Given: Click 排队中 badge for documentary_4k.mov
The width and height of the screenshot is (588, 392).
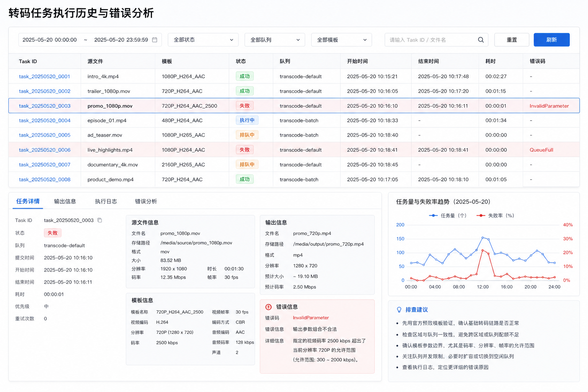Looking at the screenshot, I should (247, 165).
